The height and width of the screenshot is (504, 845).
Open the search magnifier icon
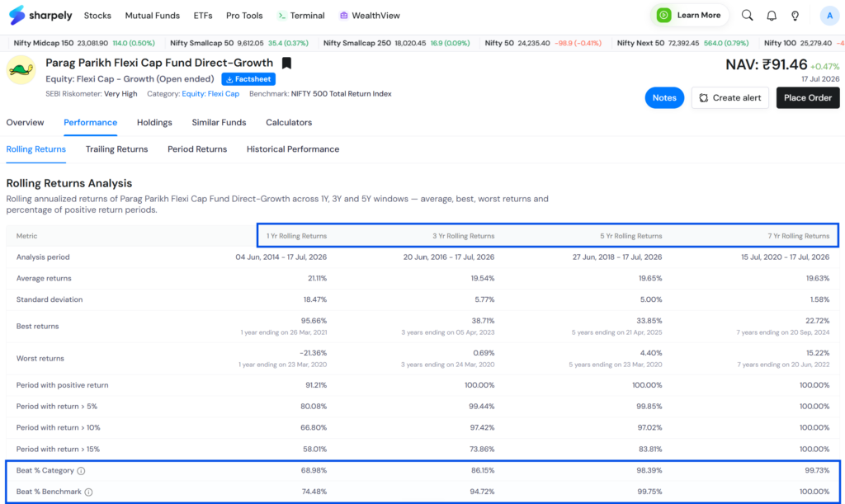click(x=747, y=16)
